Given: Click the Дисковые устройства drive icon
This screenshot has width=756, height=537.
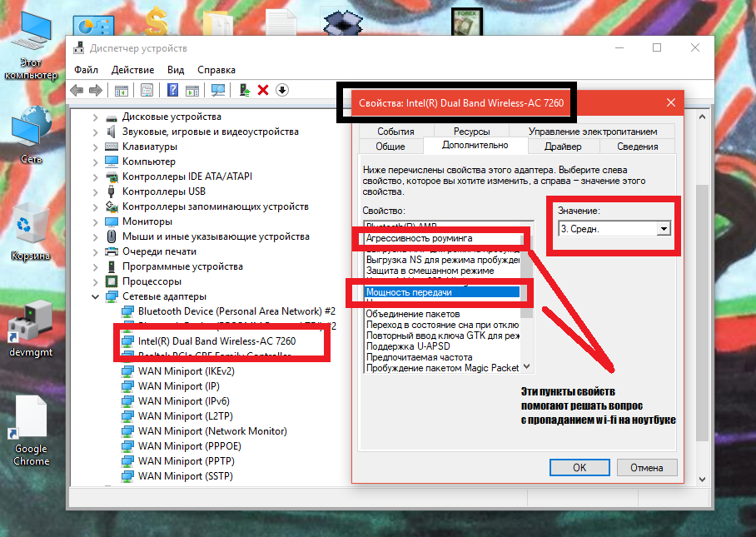Looking at the screenshot, I should tap(112, 117).
